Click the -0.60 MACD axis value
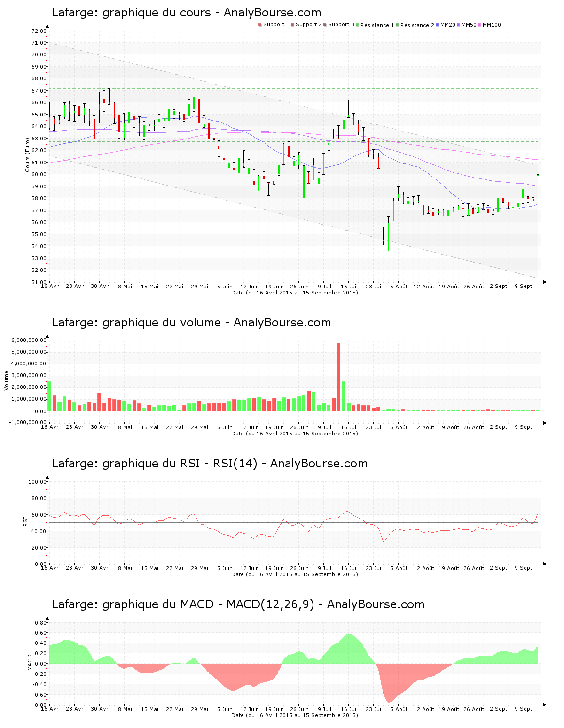 pos(40,695)
